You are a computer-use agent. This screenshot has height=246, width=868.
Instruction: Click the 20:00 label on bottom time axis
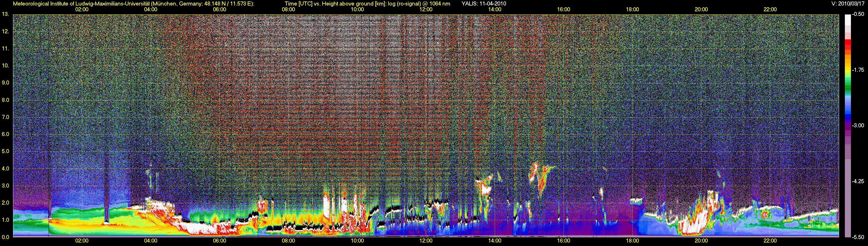701,241
